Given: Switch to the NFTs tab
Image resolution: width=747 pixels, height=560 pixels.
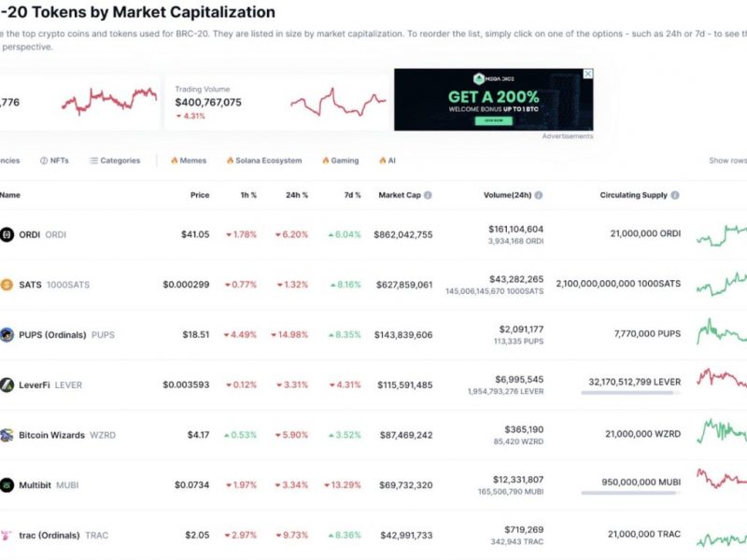Looking at the screenshot, I should [x=54, y=161].
